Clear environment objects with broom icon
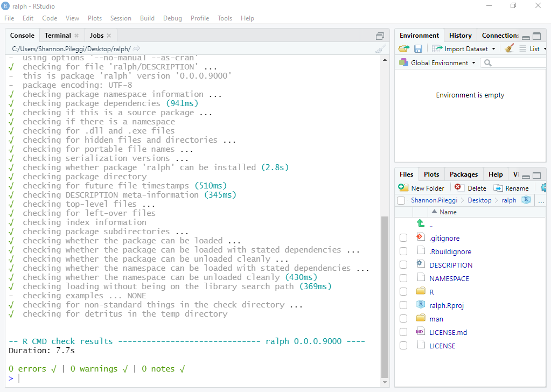This screenshot has width=551, height=392. click(x=509, y=48)
